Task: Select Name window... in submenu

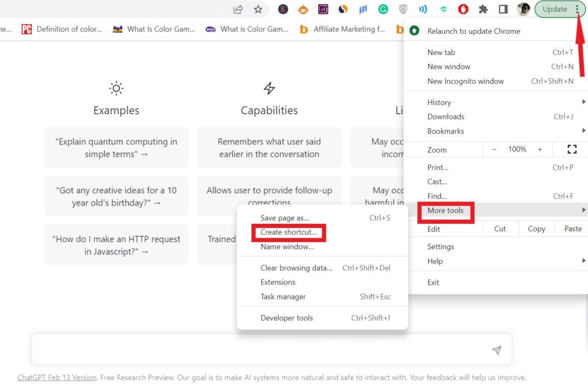Action: click(x=323, y=247)
